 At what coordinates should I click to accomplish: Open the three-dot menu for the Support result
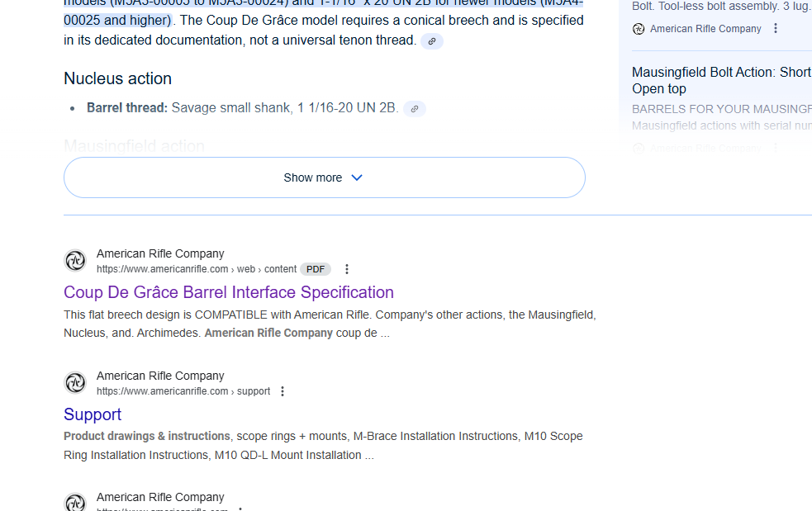pos(283,391)
